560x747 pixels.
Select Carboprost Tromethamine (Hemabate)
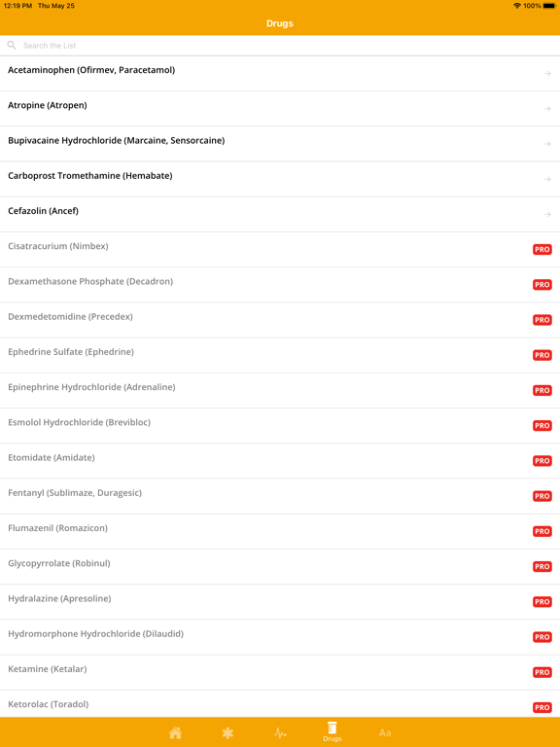click(x=280, y=179)
